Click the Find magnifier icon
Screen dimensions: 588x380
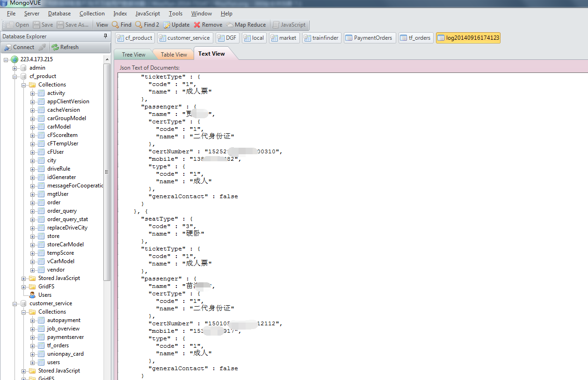point(115,25)
